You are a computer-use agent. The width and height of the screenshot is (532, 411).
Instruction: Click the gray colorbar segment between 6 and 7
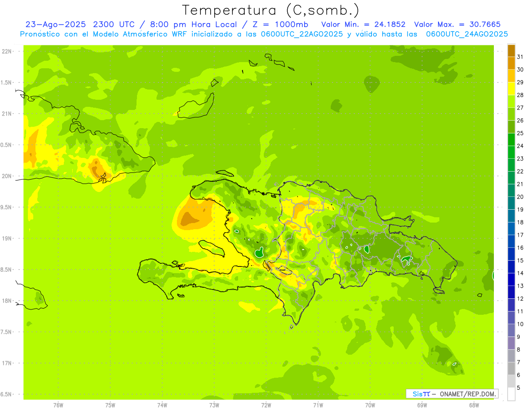511,368
